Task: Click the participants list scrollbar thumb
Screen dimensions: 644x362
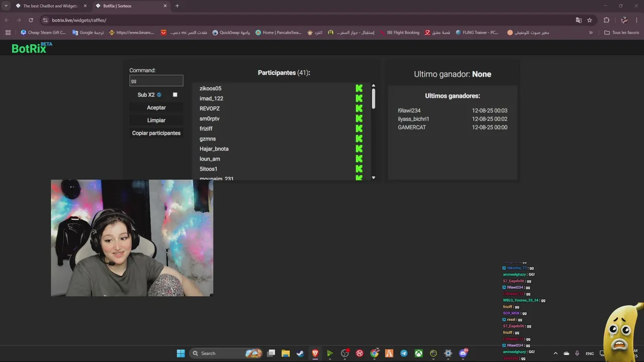Action: tap(373, 99)
